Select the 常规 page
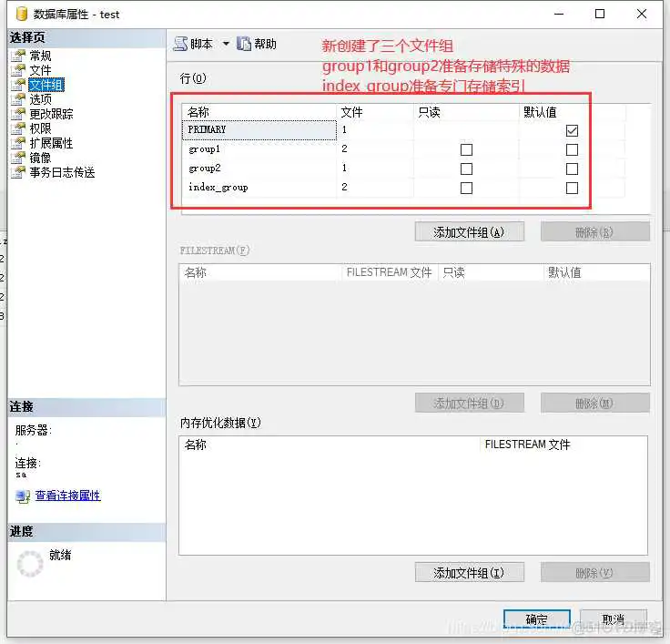The height and width of the screenshot is (644, 670). coord(41,56)
